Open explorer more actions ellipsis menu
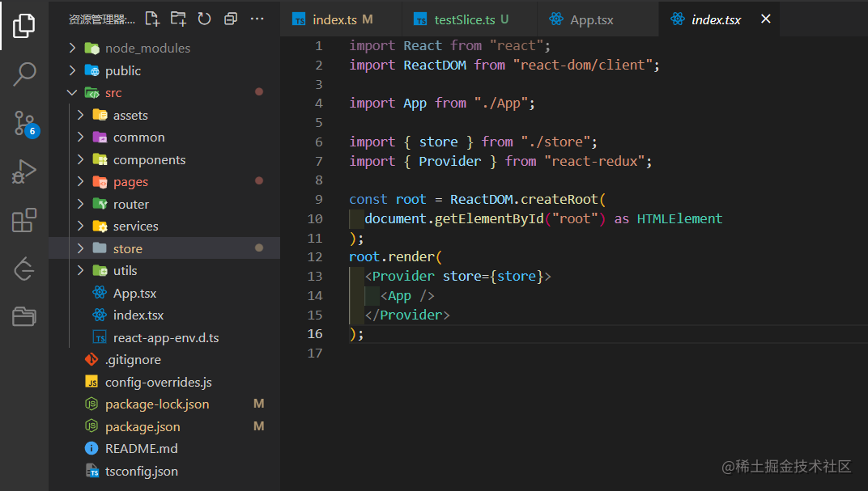The height and width of the screenshot is (491, 868). point(257,19)
